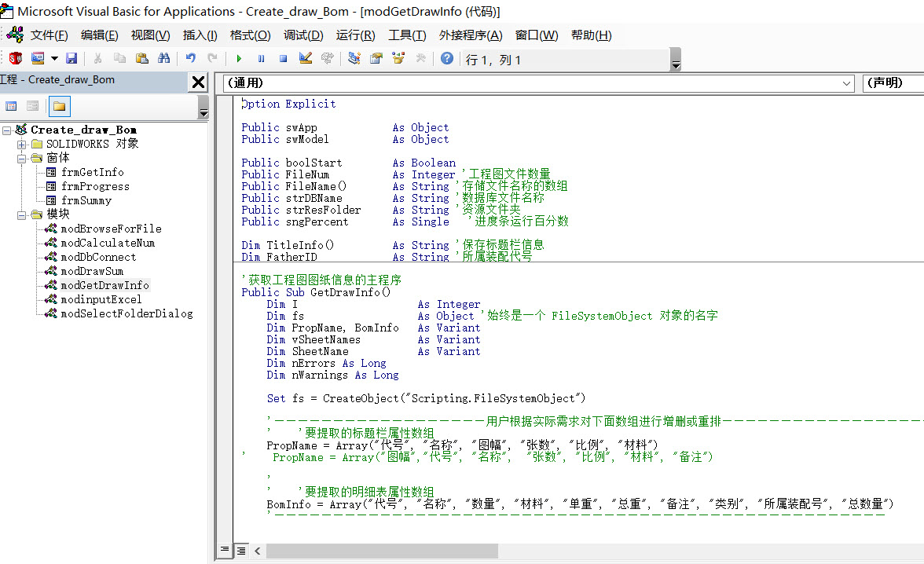Open the 帮助(H) menu
The height and width of the screenshot is (564, 924).
[591, 35]
